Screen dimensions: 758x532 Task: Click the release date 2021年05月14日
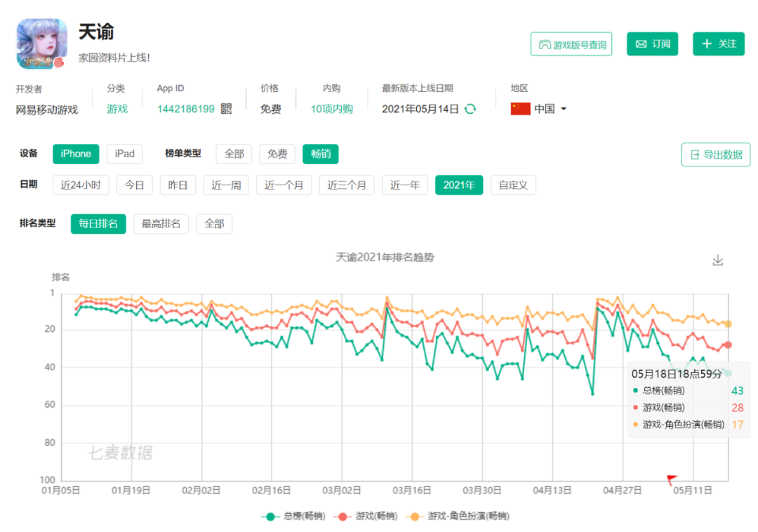point(420,109)
